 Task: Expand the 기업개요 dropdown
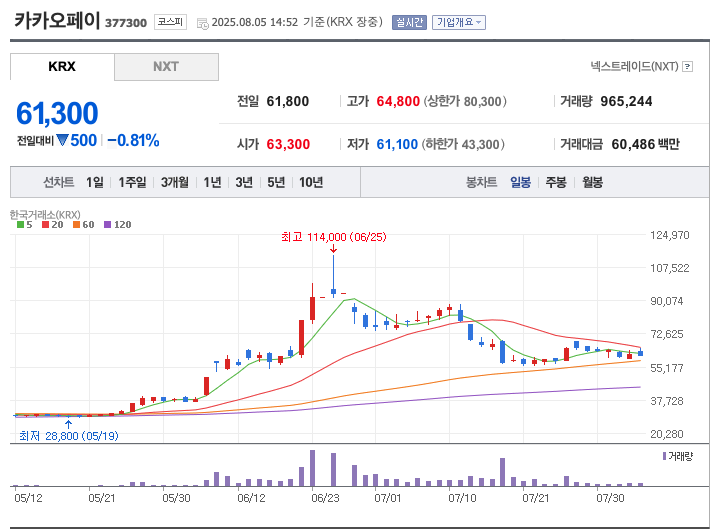tap(459, 22)
